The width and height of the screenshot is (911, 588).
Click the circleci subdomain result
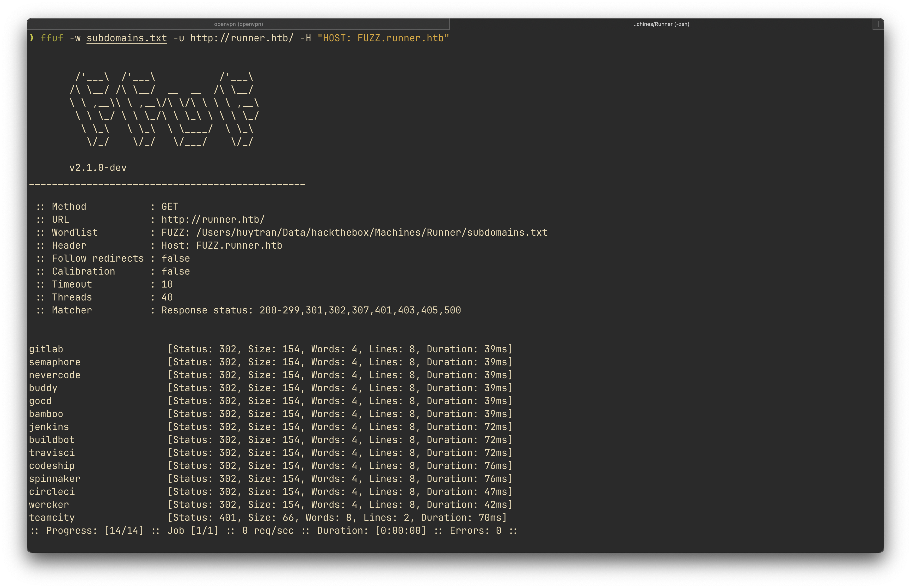[52, 492]
